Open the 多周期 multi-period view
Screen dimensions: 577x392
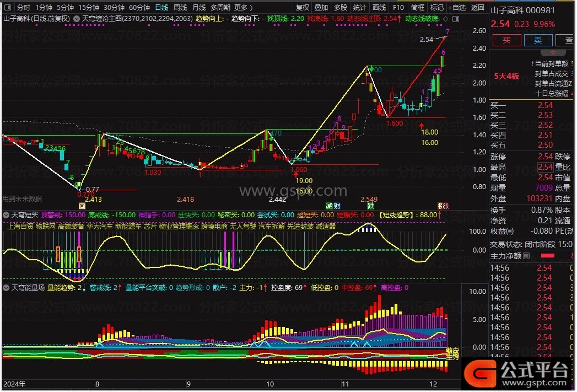click(x=220, y=7)
